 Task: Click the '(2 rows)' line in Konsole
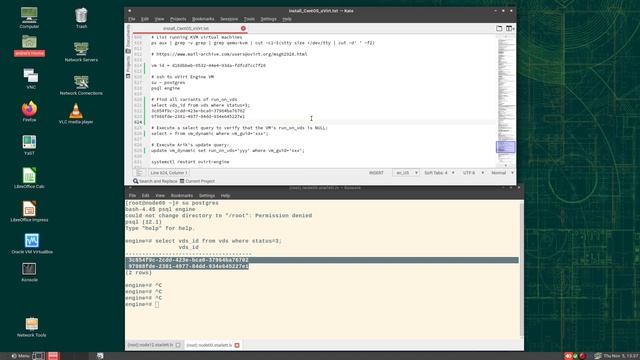pos(139,273)
